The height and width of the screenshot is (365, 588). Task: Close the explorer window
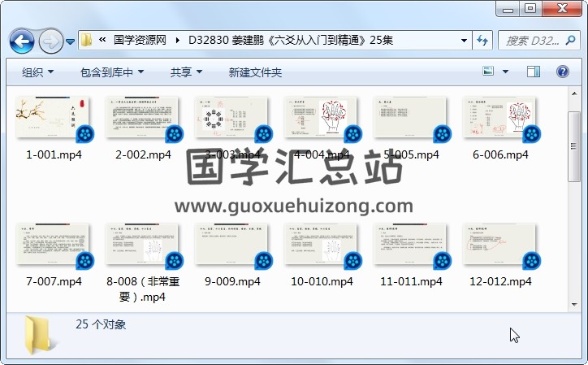[562, 9]
